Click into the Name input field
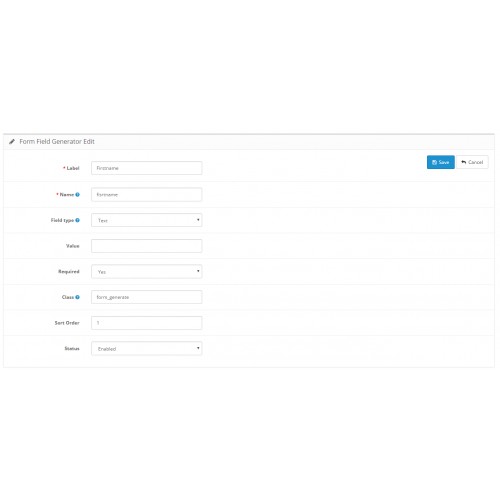 pyautogui.click(x=147, y=195)
